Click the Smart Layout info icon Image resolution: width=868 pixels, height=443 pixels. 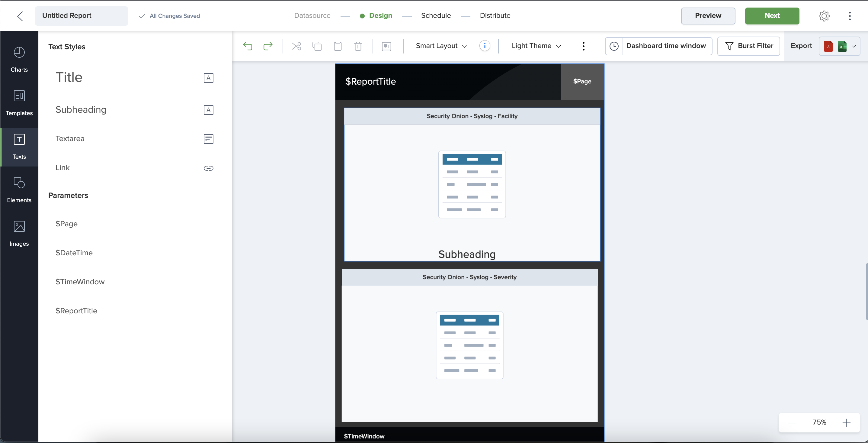(x=485, y=46)
